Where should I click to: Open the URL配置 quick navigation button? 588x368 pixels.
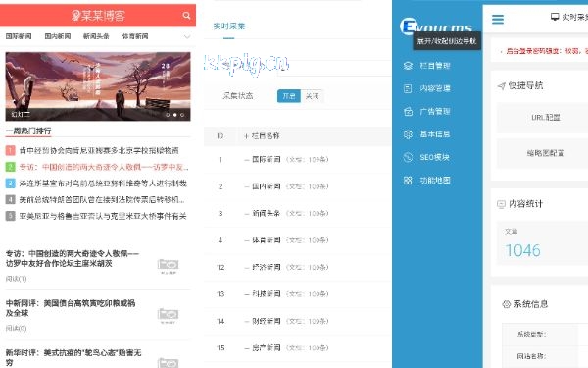pos(546,118)
